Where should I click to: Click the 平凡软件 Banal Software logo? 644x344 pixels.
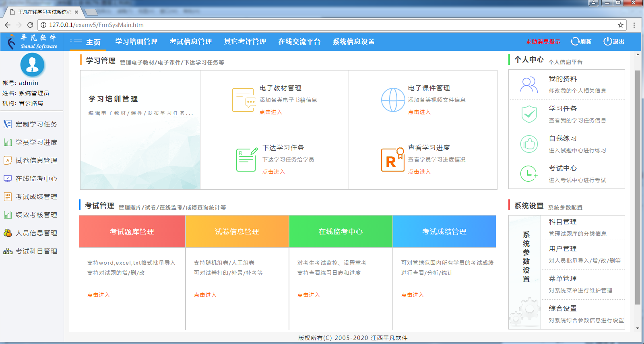[x=33, y=41]
